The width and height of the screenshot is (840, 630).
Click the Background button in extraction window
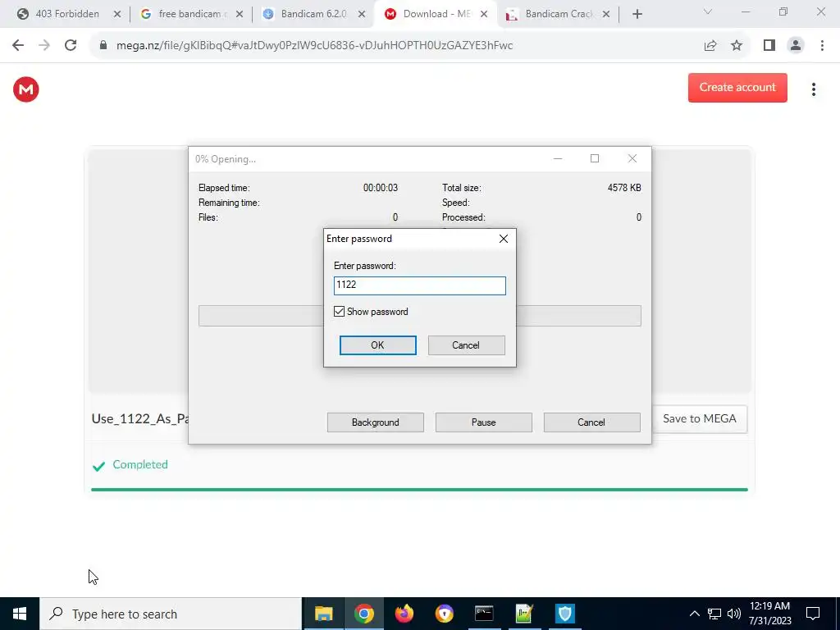[x=375, y=422]
